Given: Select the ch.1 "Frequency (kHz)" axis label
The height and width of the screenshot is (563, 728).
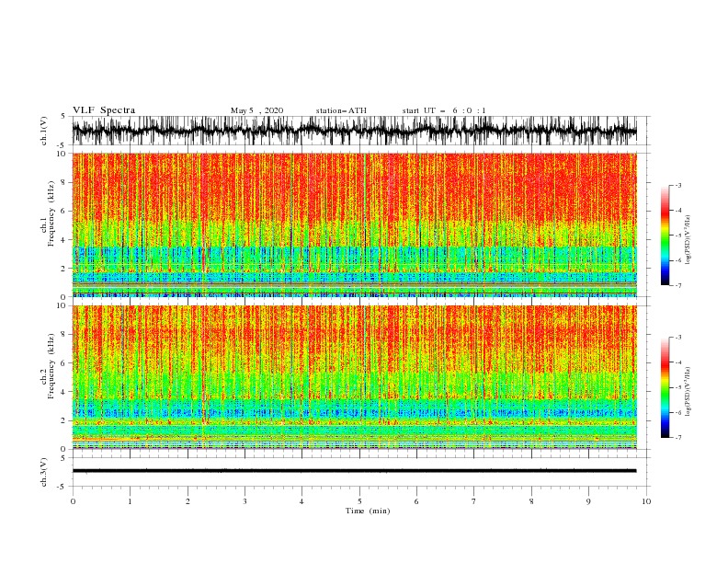Looking at the screenshot, I should coord(51,213).
